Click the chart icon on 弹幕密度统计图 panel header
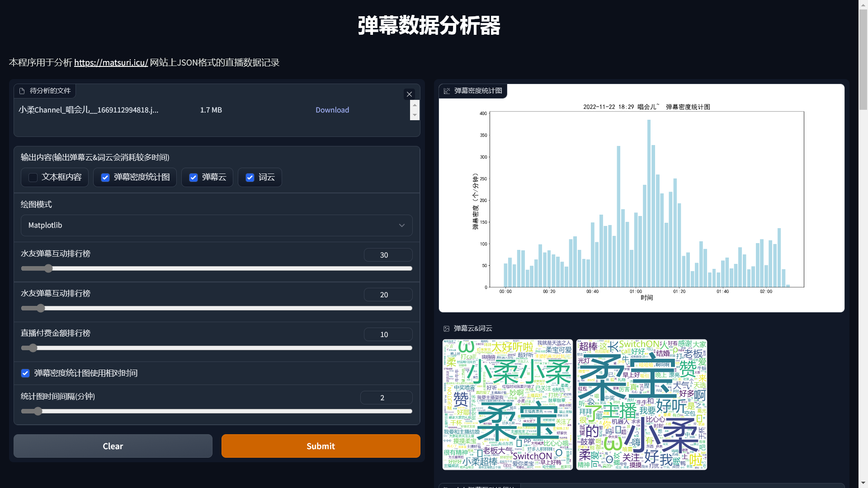 447,91
